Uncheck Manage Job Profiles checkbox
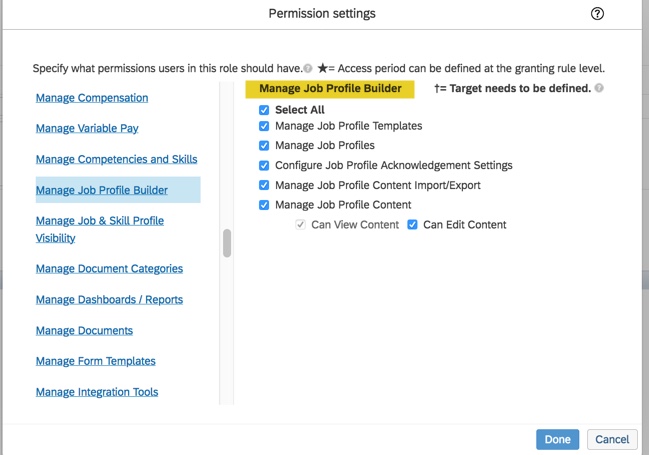The width and height of the screenshot is (649, 455). click(x=264, y=146)
